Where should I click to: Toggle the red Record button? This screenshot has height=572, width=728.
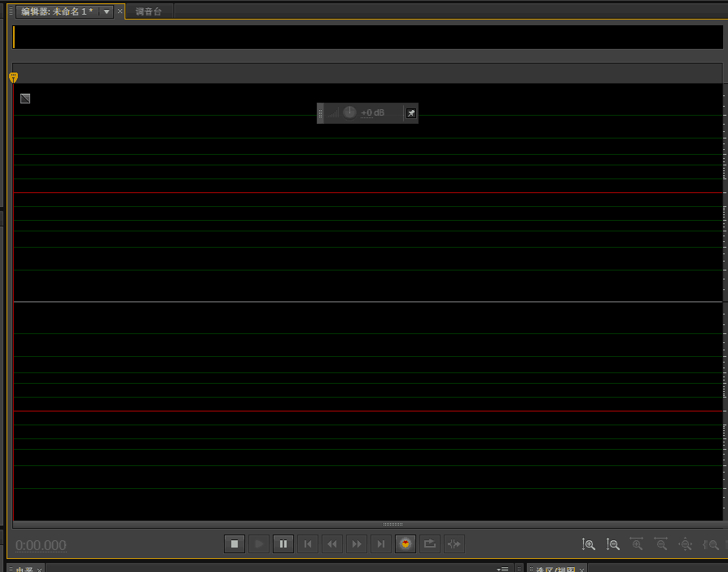pos(406,543)
